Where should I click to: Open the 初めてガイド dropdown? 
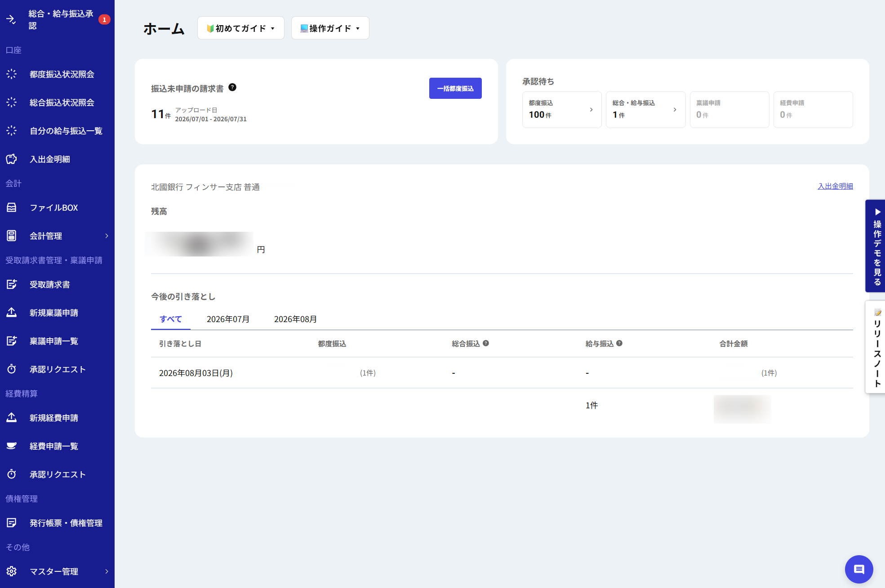[241, 28]
